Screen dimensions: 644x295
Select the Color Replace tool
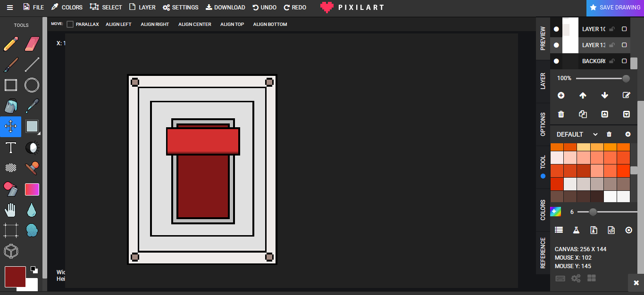pos(11,189)
